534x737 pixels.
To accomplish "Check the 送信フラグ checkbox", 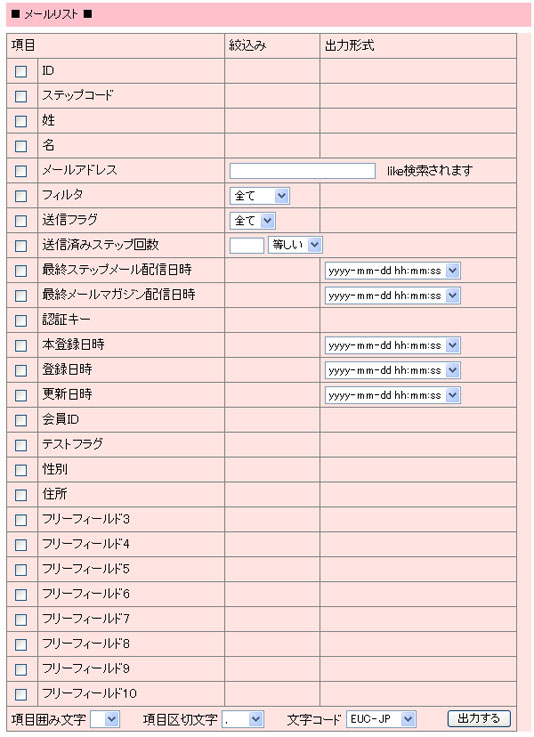I will (21, 221).
